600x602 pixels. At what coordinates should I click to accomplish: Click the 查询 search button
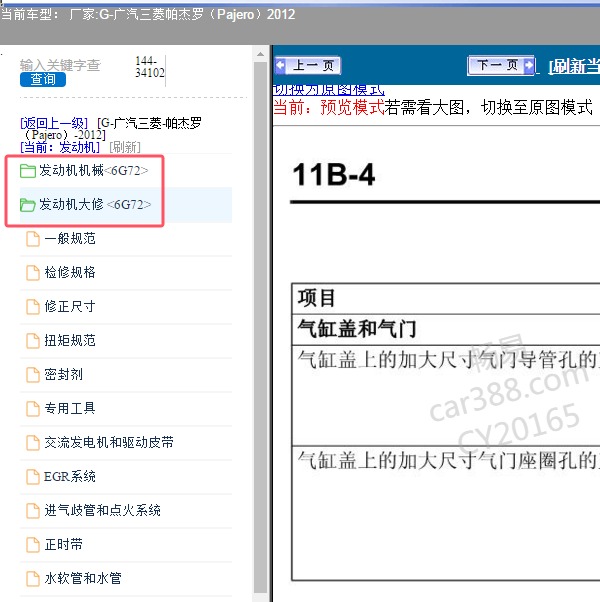(43, 79)
